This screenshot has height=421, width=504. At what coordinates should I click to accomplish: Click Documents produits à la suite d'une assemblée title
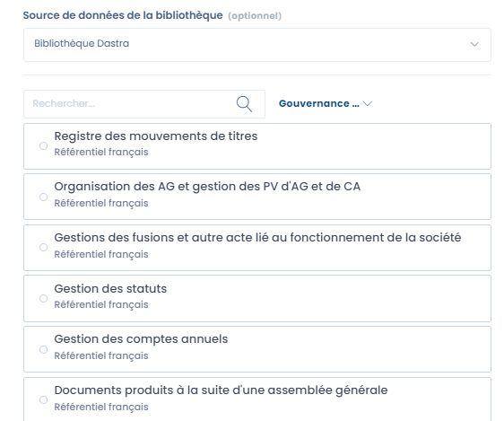[x=221, y=390]
